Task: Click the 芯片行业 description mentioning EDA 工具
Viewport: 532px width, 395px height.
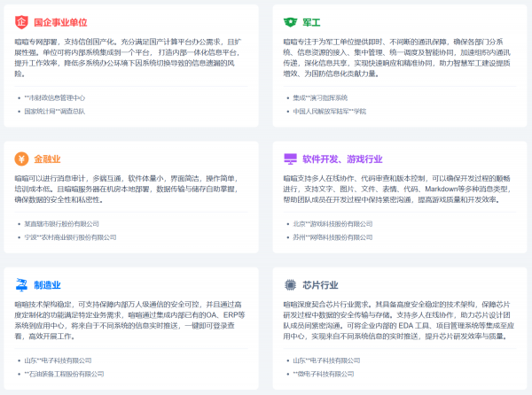Action: (x=399, y=320)
